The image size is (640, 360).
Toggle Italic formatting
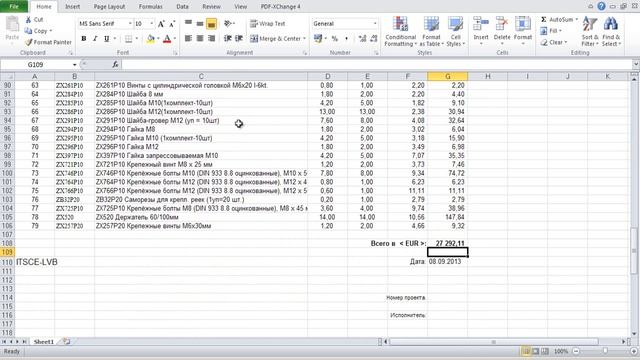(95, 38)
